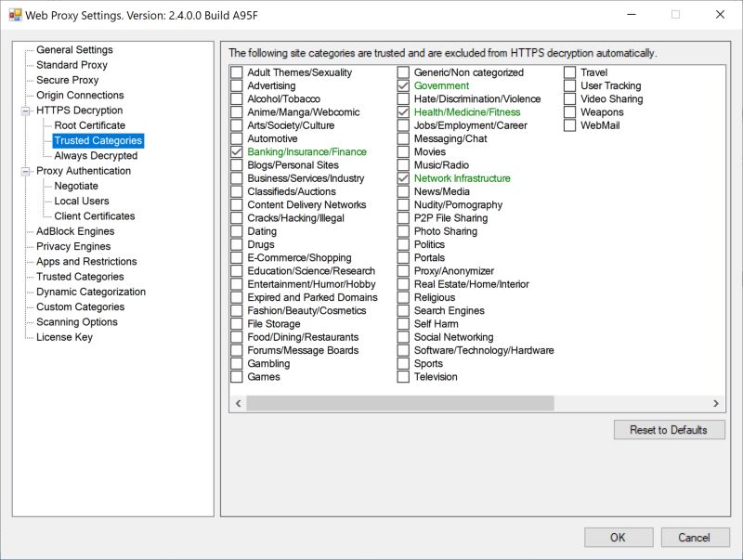Uncheck Banking/Insurance/Finance
Screen dimensions: 743x560
238,151
